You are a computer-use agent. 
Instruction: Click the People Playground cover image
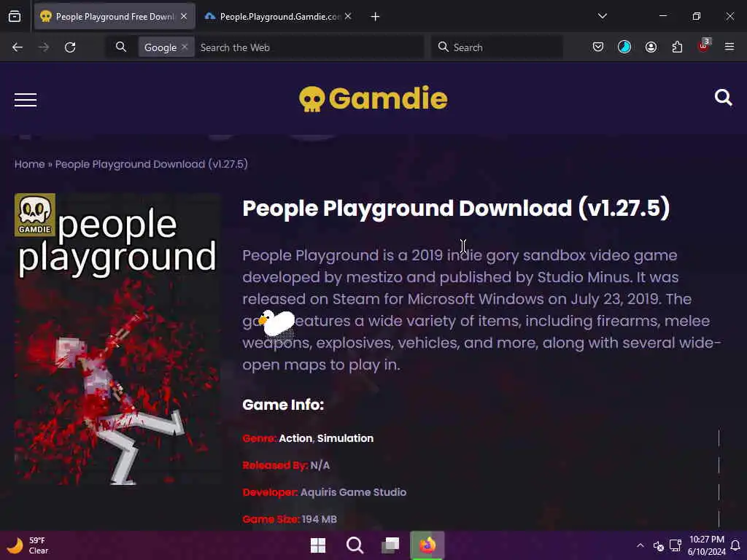point(117,339)
